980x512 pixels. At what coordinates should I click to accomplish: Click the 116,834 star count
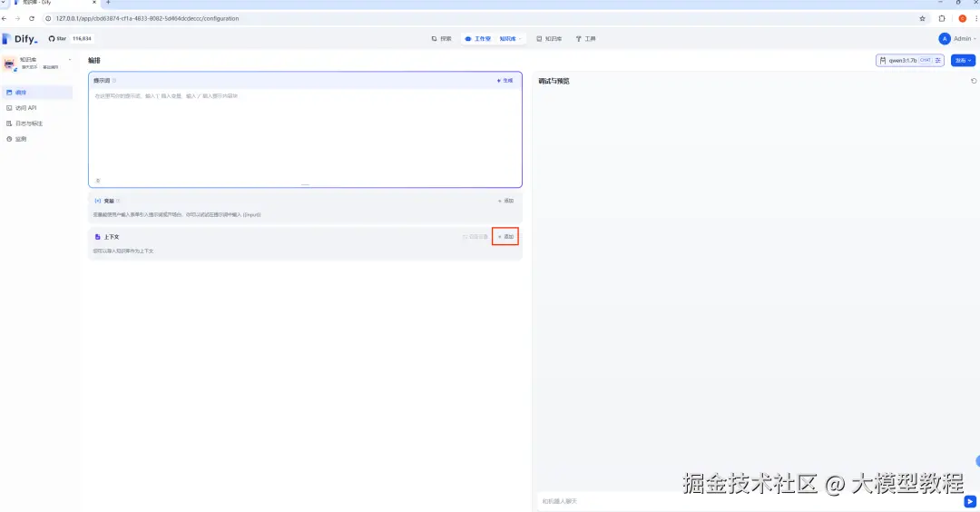click(x=82, y=39)
